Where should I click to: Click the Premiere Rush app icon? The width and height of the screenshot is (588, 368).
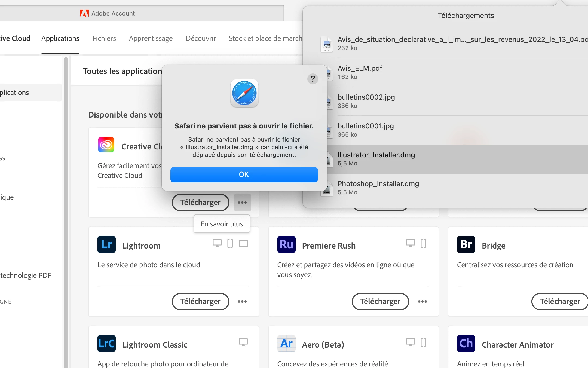pyautogui.click(x=286, y=244)
